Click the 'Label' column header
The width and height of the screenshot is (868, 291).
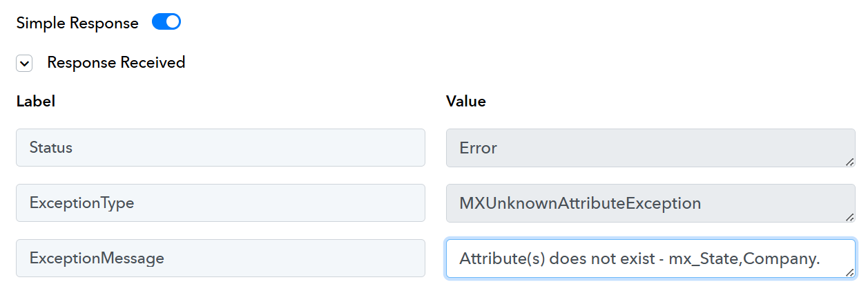pyautogui.click(x=36, y=101)
